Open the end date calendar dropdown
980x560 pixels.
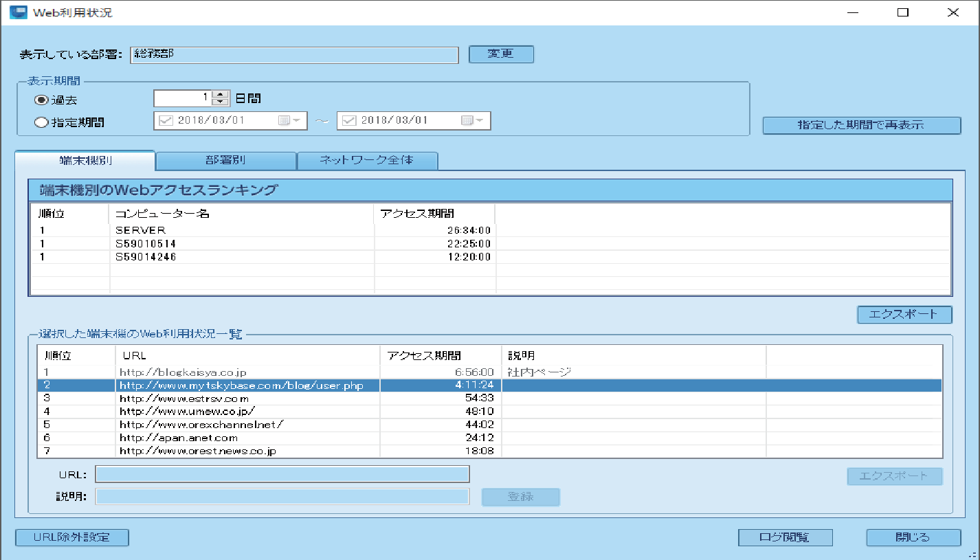pyautogui.click(x=472, y=120)
